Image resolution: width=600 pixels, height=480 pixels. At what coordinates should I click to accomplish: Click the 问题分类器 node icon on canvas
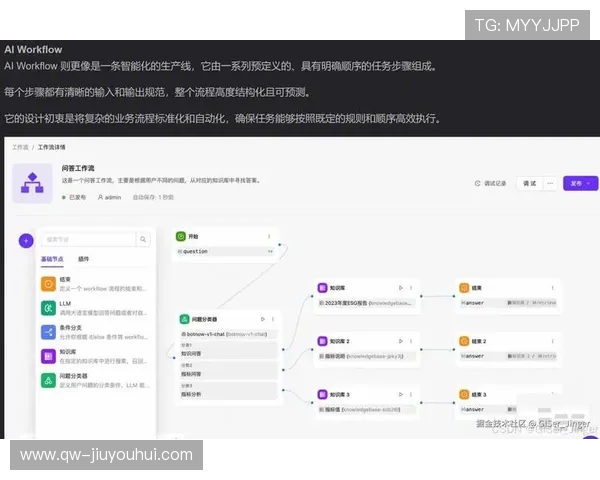[x=184, y=319]
